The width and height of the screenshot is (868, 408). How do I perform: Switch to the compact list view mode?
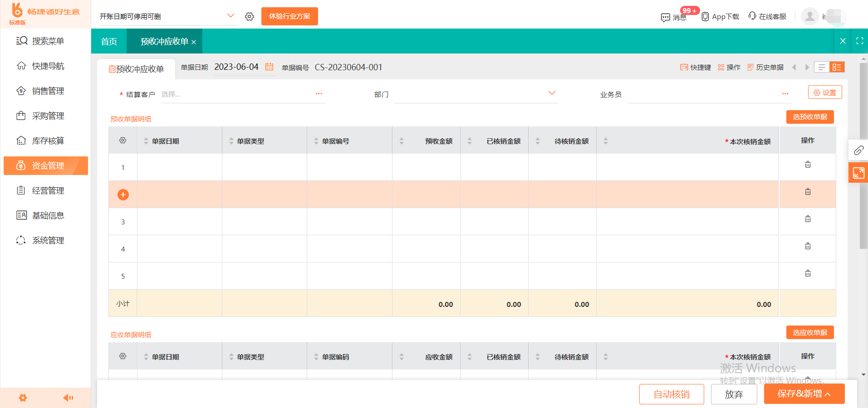(x=821, y=67)
